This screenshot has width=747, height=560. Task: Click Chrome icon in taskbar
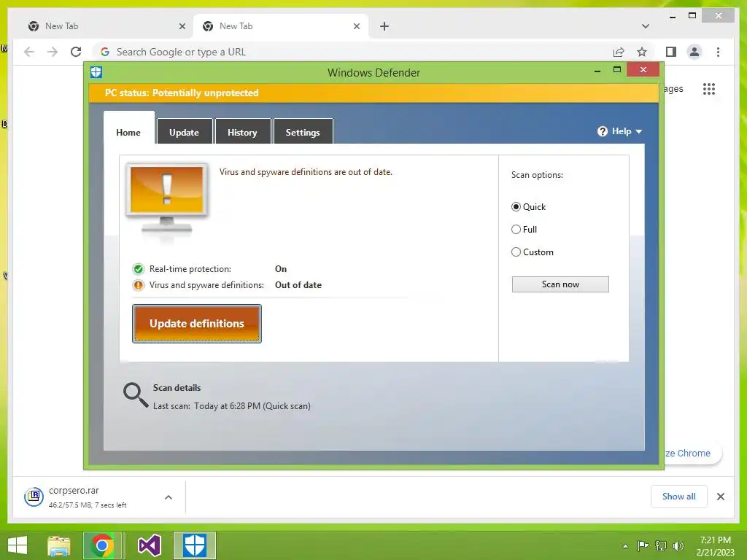tap(101, 545)
